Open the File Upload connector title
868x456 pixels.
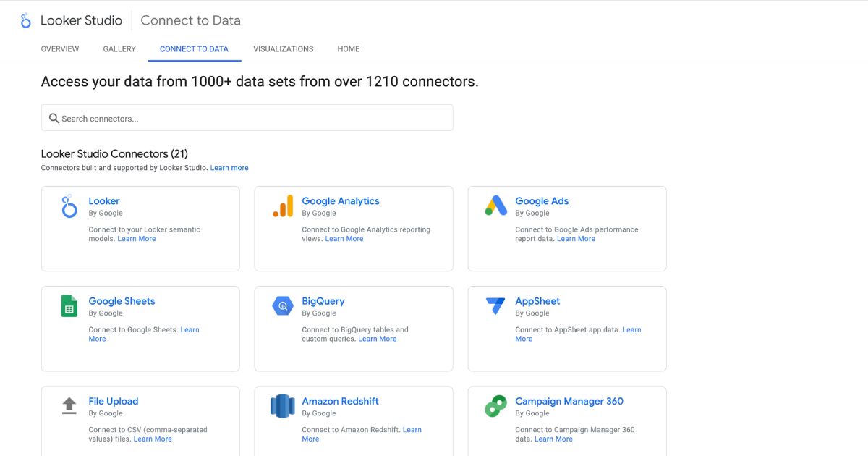point(113,401)
